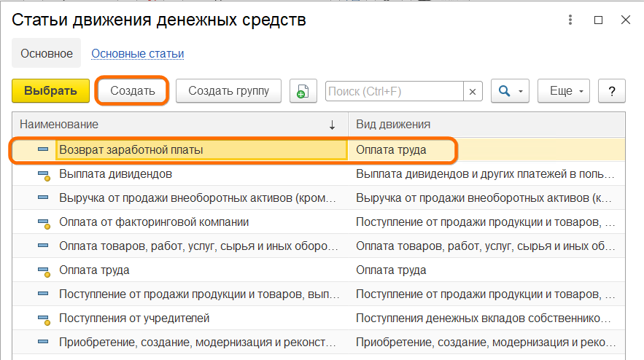Switch to the Основное tab
This screenshot has width=644, height=360.
point(47,53)
